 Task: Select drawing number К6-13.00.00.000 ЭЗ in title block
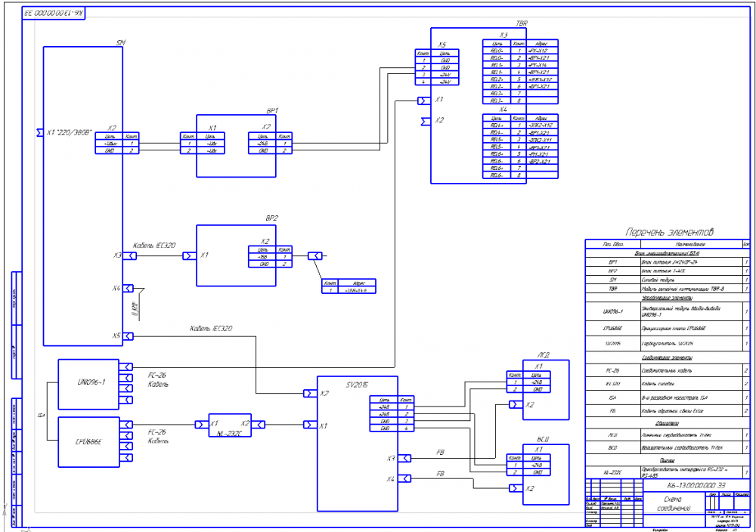(696, 485)
